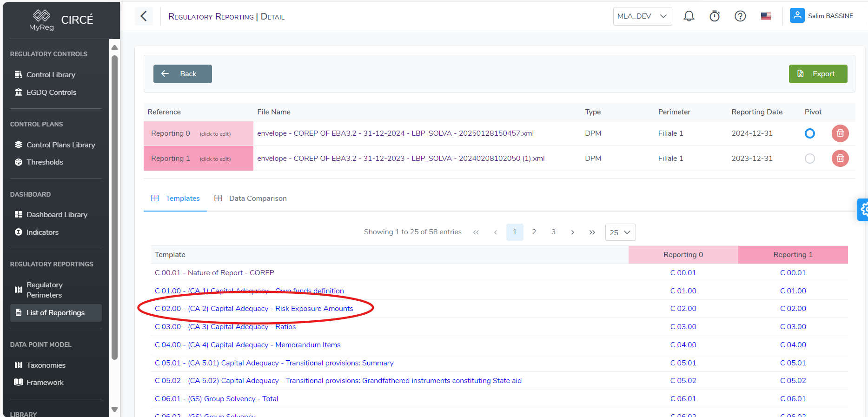This screenshot has width=868, height=417.
Task: Click the MyReg CIRCÉ logo
Action: pos(61,20)
